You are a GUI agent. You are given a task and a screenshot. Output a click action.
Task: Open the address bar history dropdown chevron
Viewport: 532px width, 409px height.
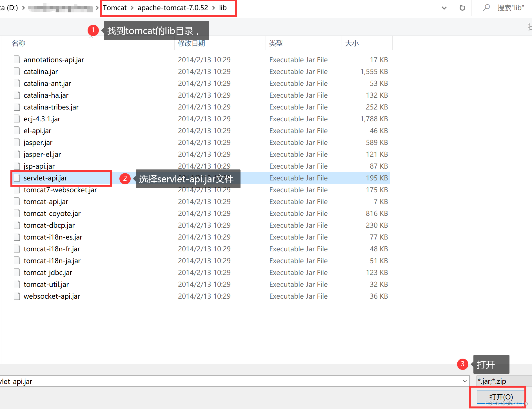point(444,8)
